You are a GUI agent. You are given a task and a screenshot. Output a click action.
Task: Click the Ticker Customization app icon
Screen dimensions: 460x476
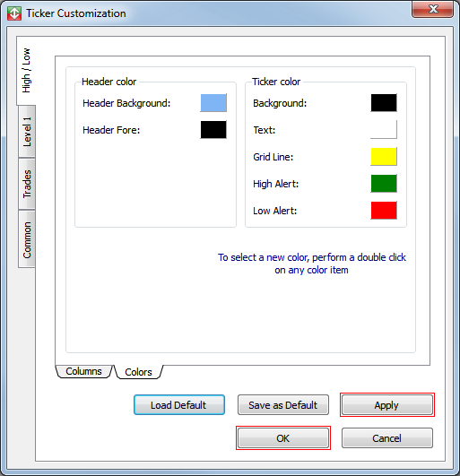click(14, 13)
